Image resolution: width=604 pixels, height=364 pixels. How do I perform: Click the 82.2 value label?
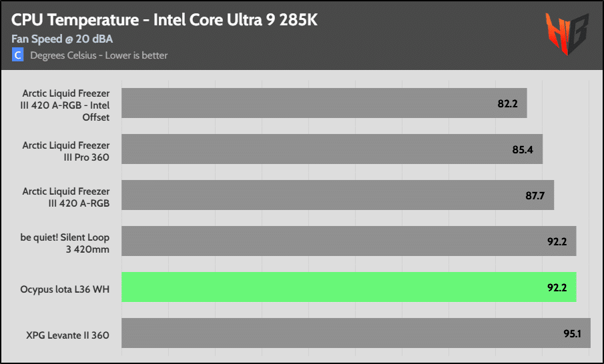point(507,103)
